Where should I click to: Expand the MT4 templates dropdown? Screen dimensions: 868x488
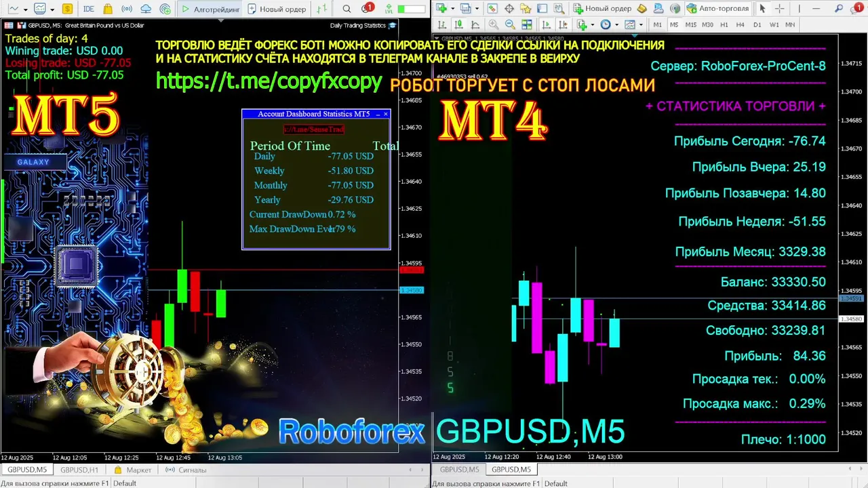pyautogui.click(x=641, y=24)
